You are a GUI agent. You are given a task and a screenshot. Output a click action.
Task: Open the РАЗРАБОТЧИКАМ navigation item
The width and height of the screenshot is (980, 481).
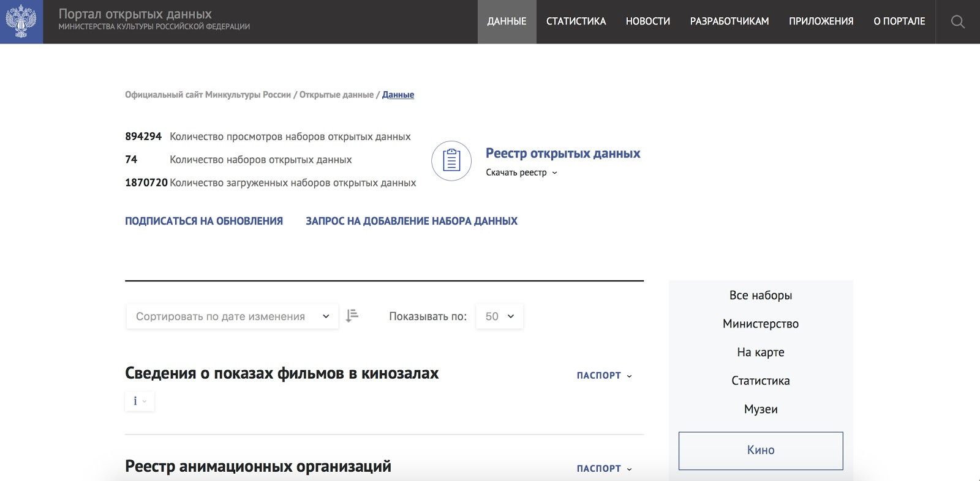point(729,21)
